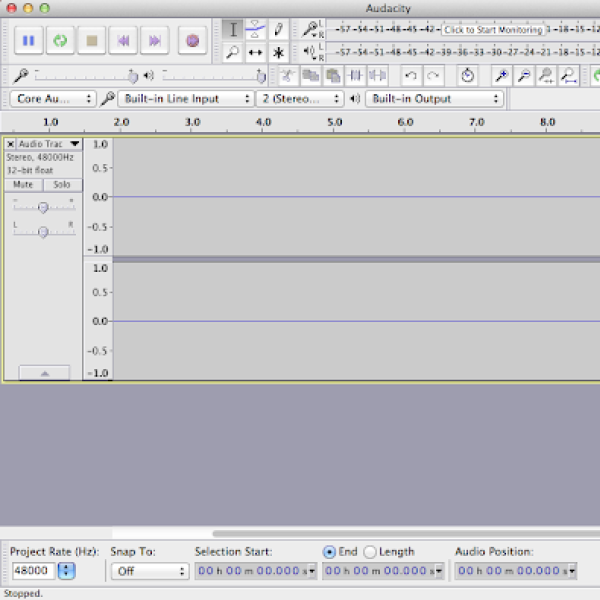Open the Project Rate dropdown stepper

[x=66, y=571]
